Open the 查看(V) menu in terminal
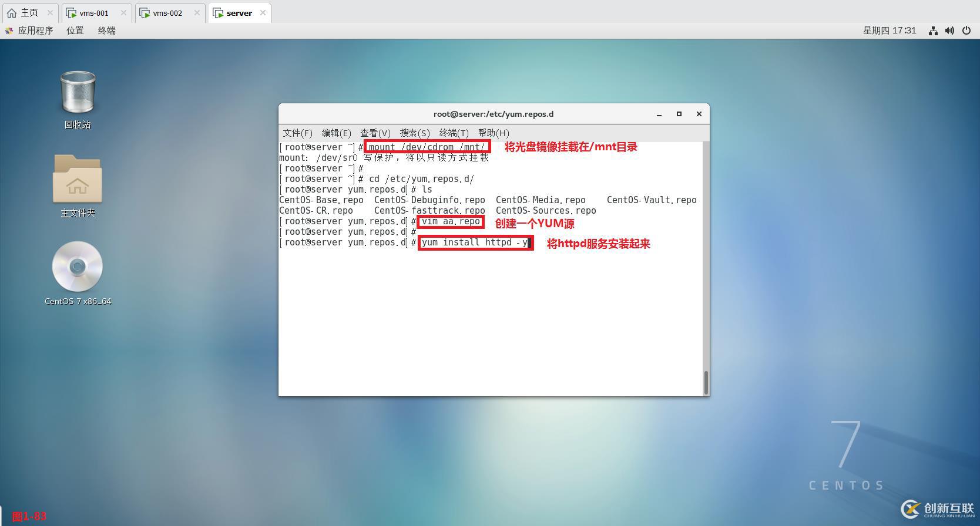Viewport: 980px width, 526px height. tap(375, 133)
